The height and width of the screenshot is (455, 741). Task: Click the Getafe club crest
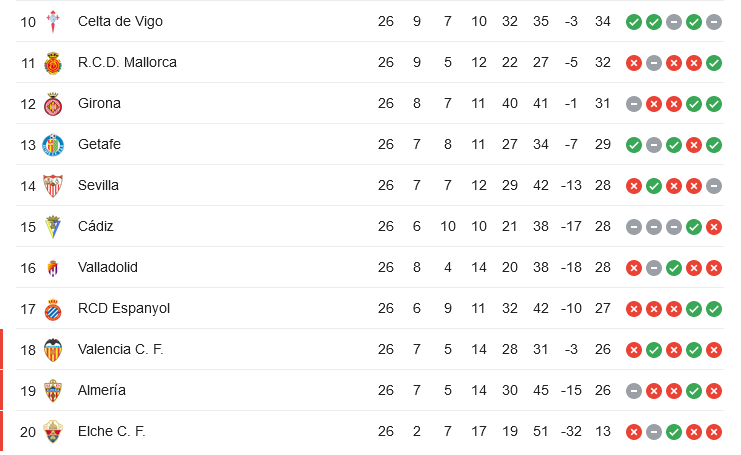coord(53,145)
